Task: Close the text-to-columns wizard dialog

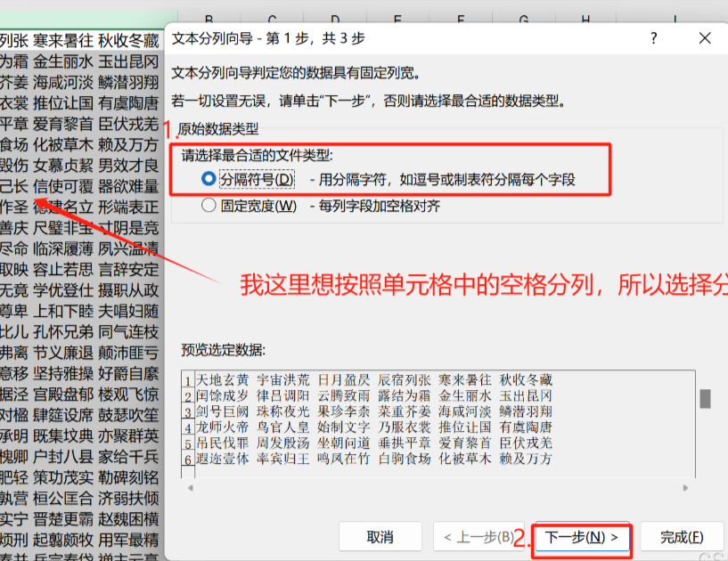Action: [x=705, y=38]
